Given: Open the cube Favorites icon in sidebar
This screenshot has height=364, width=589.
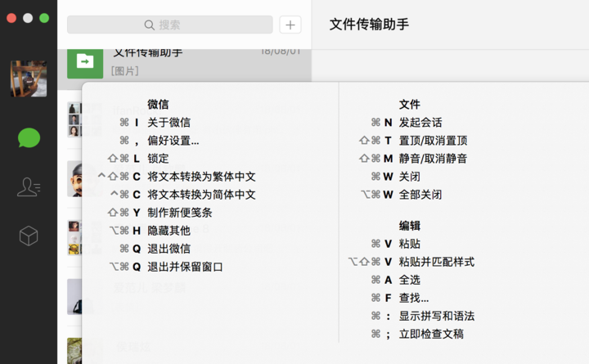Looking at the screenshot, I should (x=29, y=236).
